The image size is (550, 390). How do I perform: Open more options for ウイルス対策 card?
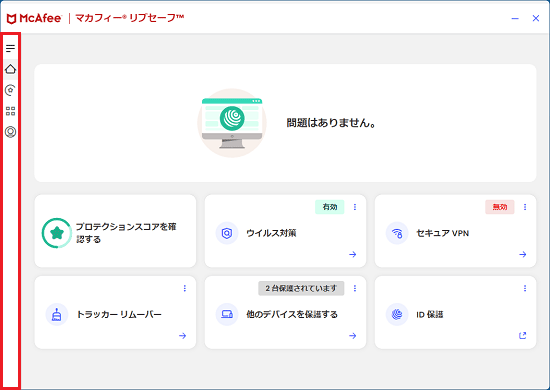click(x=355, y=207)
